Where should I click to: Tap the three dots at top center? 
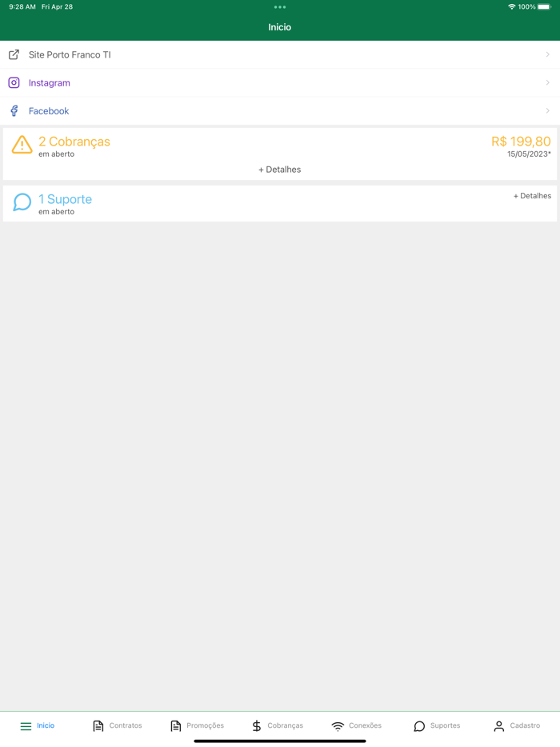click(x=280, y=7)
